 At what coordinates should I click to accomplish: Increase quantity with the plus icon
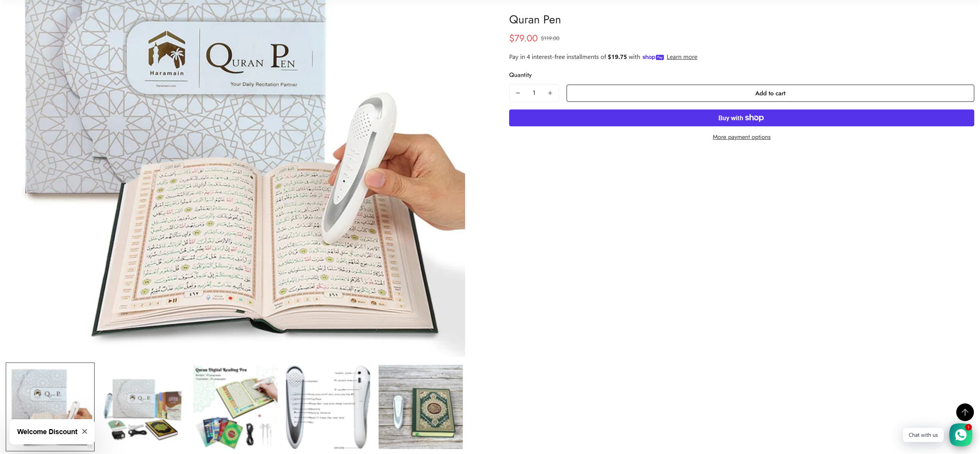[x=550, y=93]
